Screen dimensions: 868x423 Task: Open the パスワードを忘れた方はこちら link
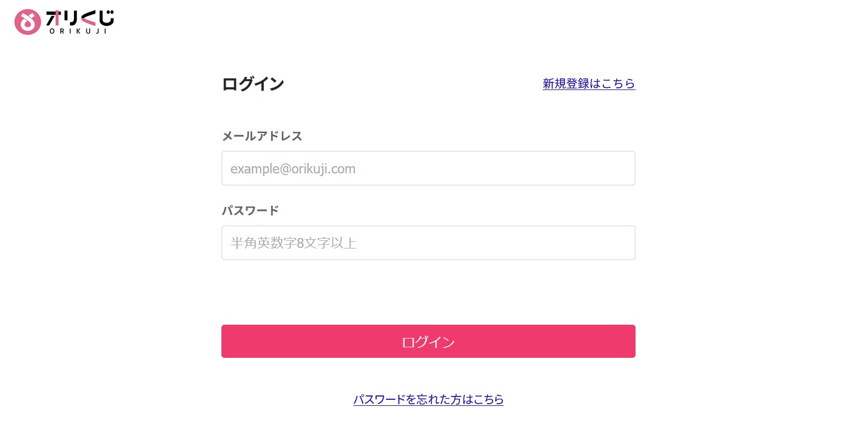428,399
